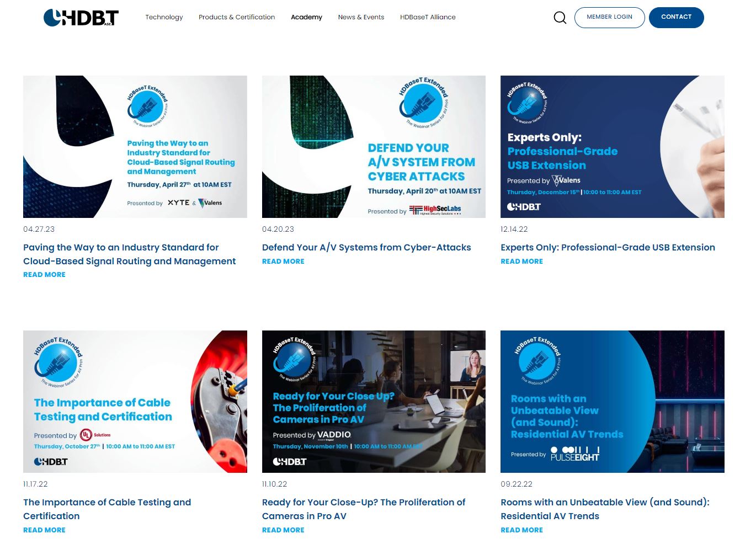Screen dimensions: 756x544
Task: Open the Professional-Grade USB Extension thumbnail
Action: [612, 147]
